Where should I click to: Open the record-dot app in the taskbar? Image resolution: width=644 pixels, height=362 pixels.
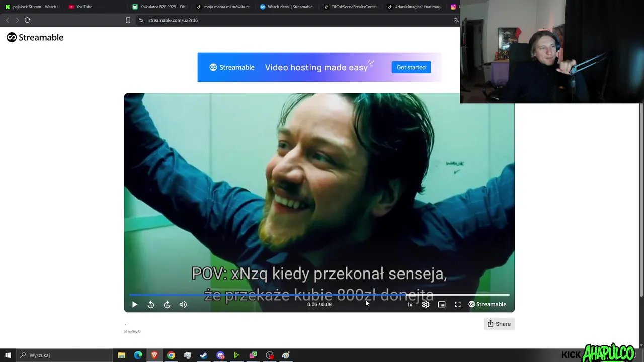pos(270,355)
